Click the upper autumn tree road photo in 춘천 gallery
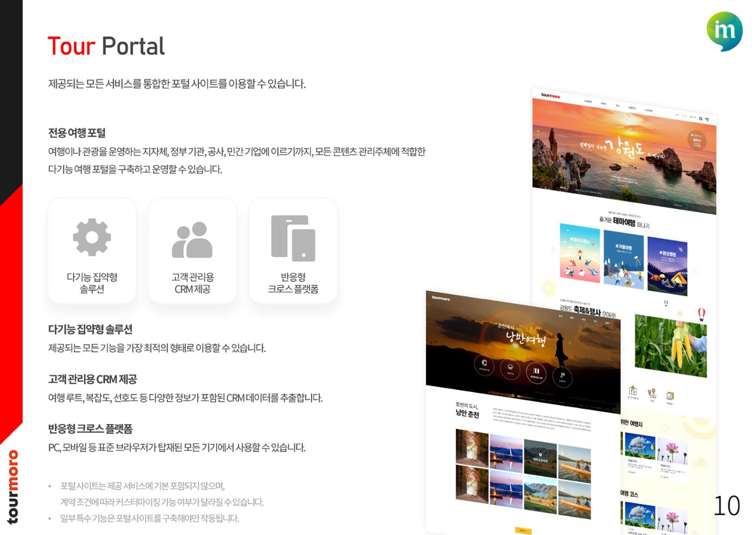The width and height of the screenshot is (756, 535). (472, 447)
